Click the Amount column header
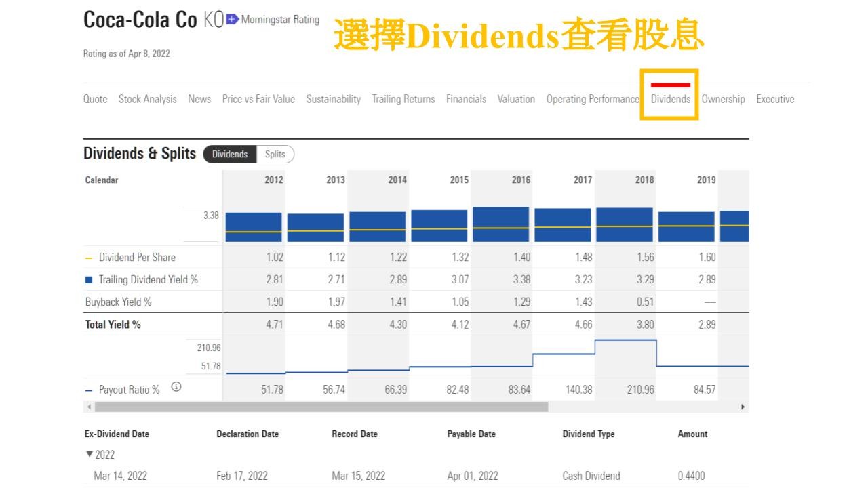Image resolution: width=868 pixels, height=488 pixels. [x=692, y=434]
